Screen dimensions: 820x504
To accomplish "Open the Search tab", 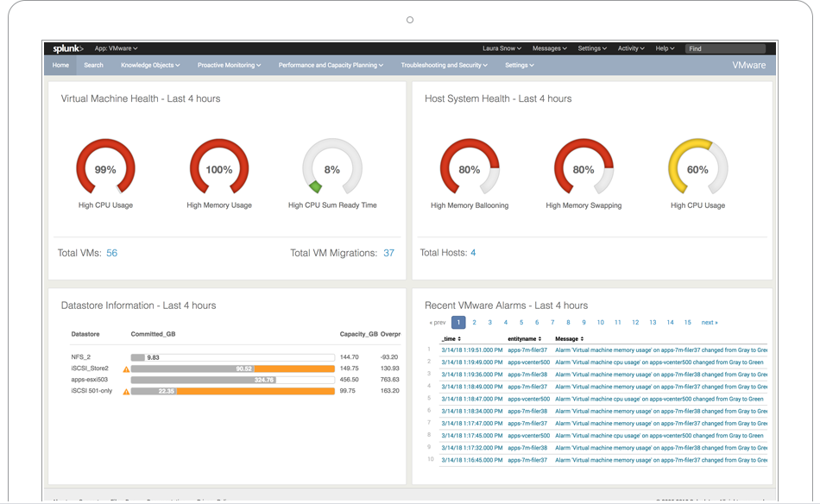I will 93,66.
